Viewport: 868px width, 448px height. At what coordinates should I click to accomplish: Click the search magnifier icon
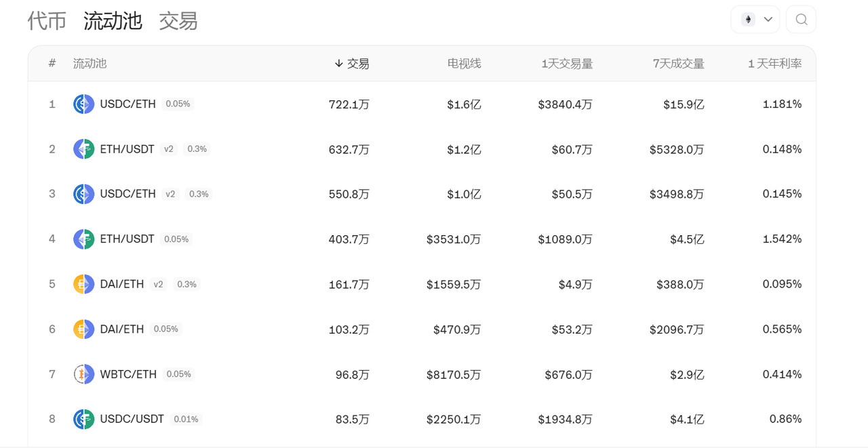(x=801, y=20)
